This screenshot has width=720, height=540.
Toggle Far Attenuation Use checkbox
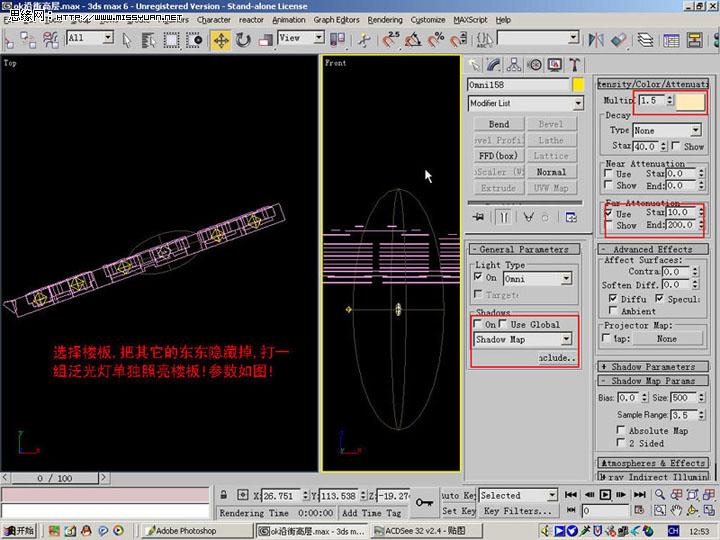point(609,214)
